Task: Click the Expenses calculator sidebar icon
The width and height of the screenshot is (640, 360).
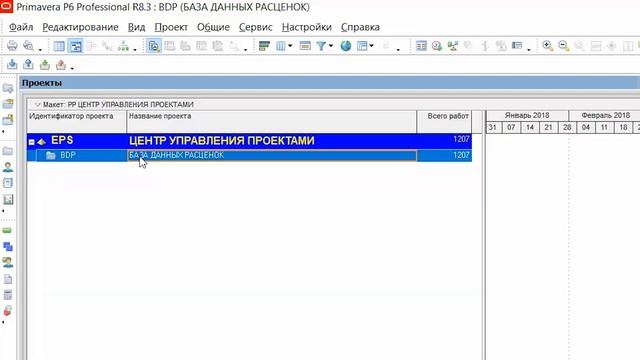Action: coord(8,295)
